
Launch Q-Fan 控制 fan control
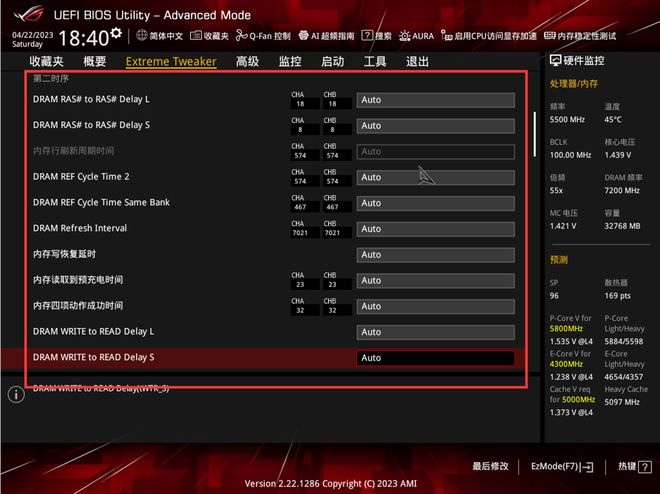point(263,36)
